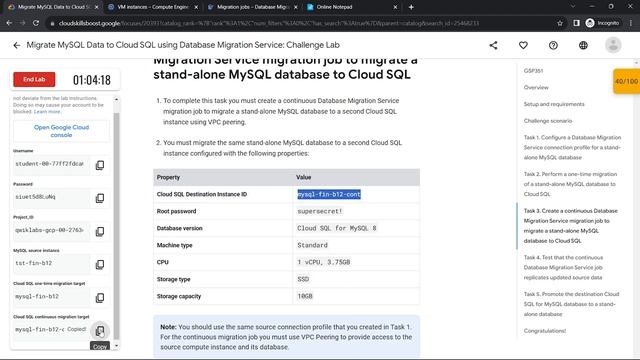Open the browser side panel icon
Screen dimensions: 640x360
click(x=576, y=23)
